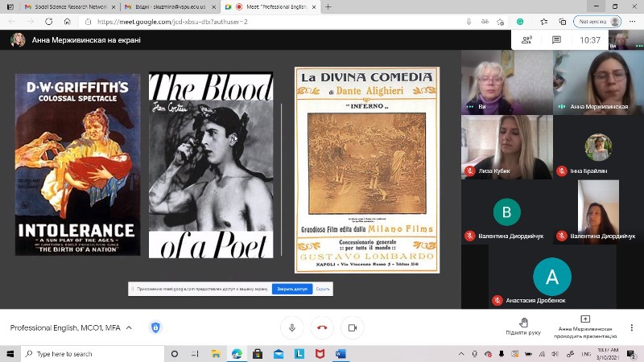This screenshot has width=644, height=362.
Task: Raise hand using Підняти руку button
Action: (523, 327)
